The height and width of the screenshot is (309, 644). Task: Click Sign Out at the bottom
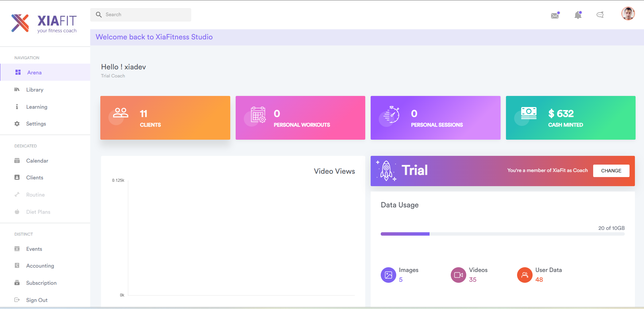tap(37, 300)
